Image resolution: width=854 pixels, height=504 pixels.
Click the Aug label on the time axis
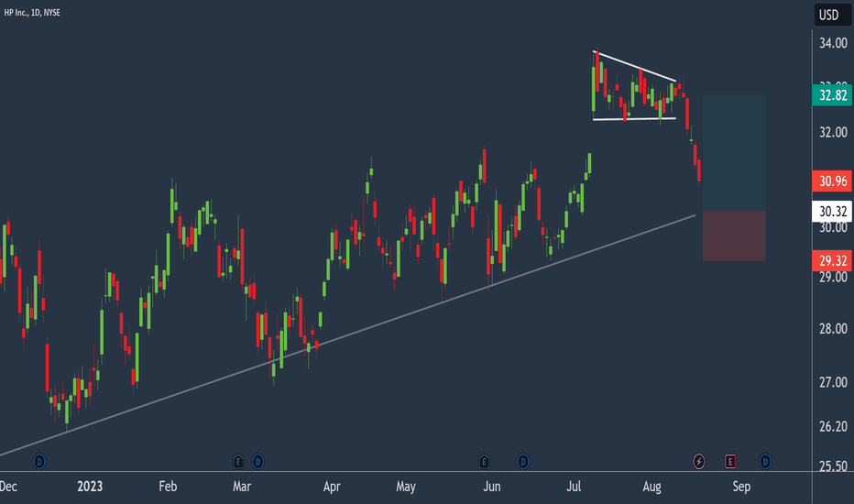651,486
